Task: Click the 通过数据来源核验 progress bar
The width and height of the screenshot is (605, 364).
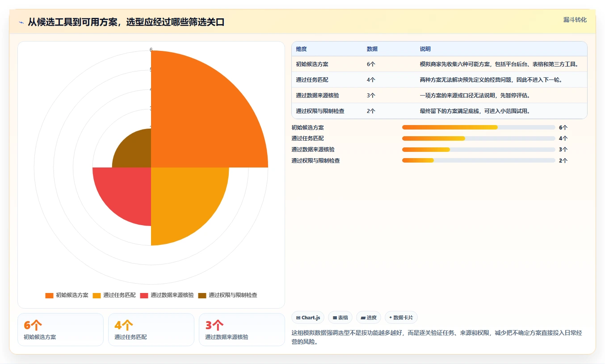Action: coord(479,149)
